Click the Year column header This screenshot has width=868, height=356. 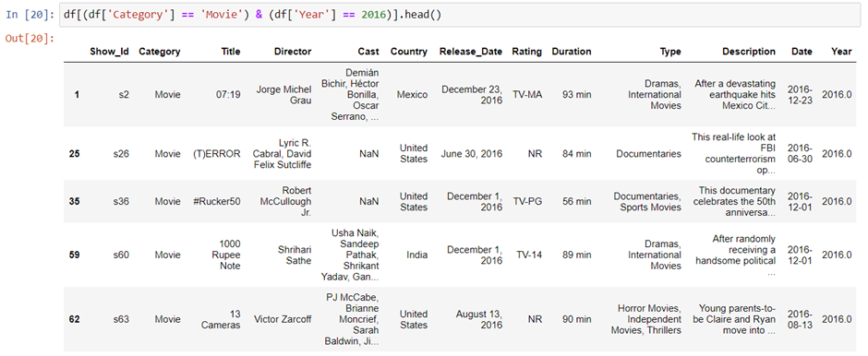tap(841, 52)
